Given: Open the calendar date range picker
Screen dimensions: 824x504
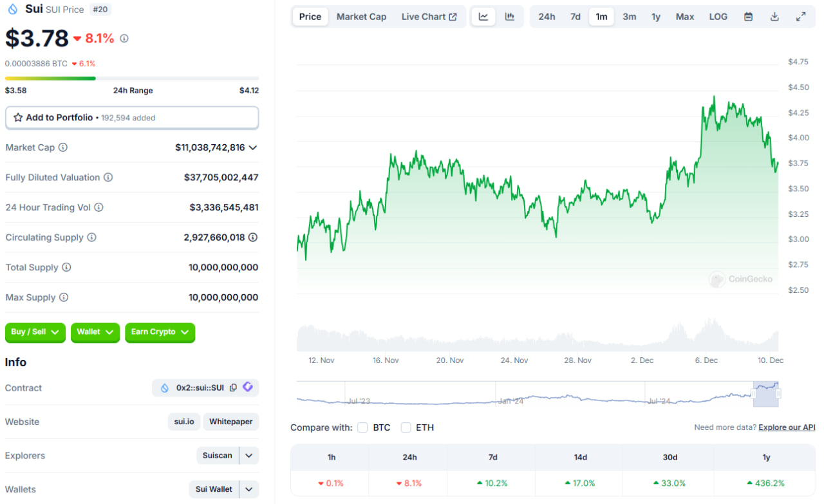Looking at the screenshot, I should coord(748,17).
